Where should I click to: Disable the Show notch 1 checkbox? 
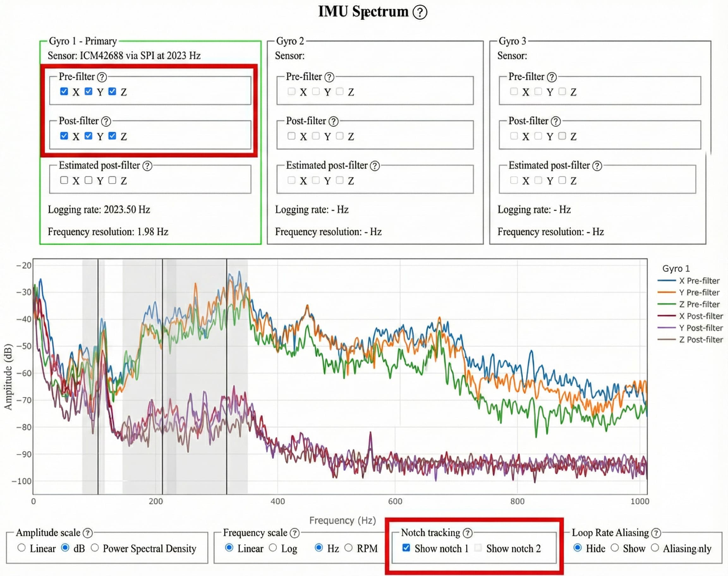(406, 548)
